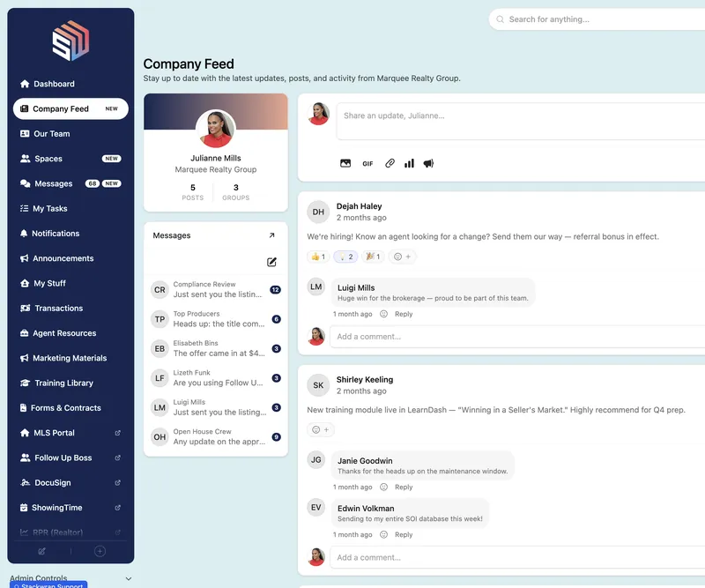The height and width of the screenshot is (588, 705).
Task: Reply to Luigi Mills' comment
Action: coord(404,314)
